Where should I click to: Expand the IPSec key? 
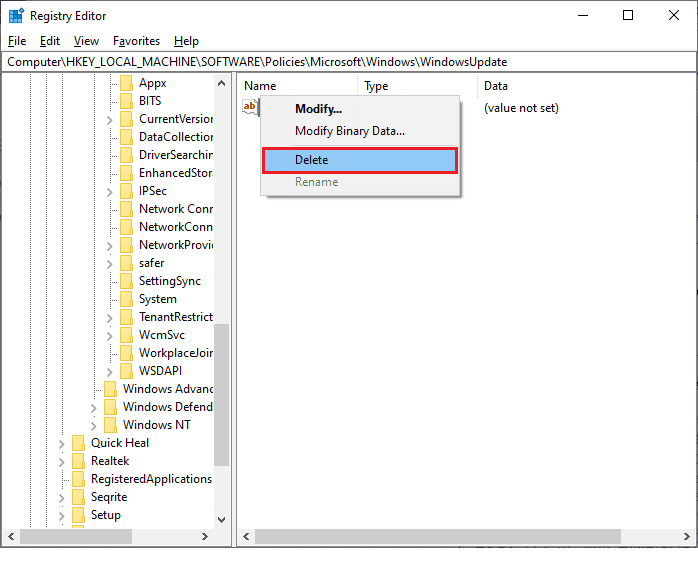pyautogui.click(x=110, y=192)
